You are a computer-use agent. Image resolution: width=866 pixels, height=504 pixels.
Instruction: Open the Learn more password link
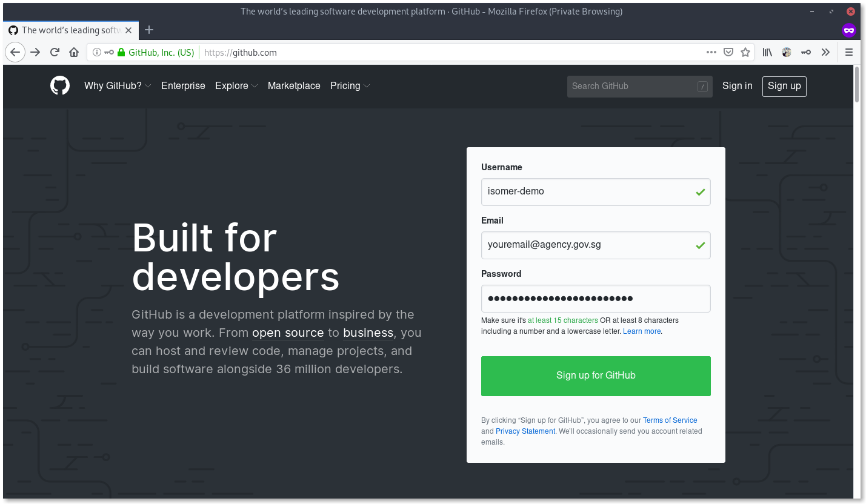642,331
